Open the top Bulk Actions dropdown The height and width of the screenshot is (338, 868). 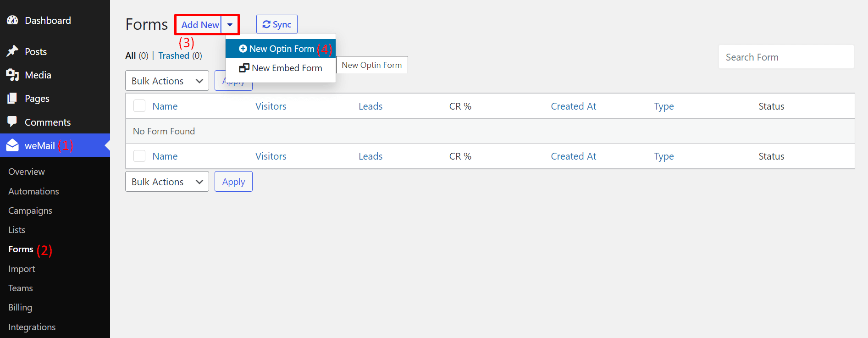(167, 81)
